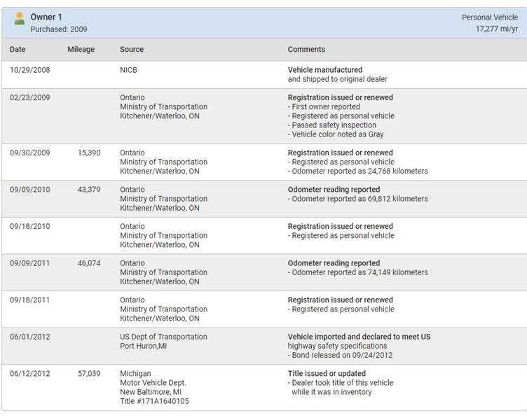This screenshot has height=420, width=527.
Task: Select the 02/23/2009 registration date
Action: pyautogui.click(x=30, y=98)
